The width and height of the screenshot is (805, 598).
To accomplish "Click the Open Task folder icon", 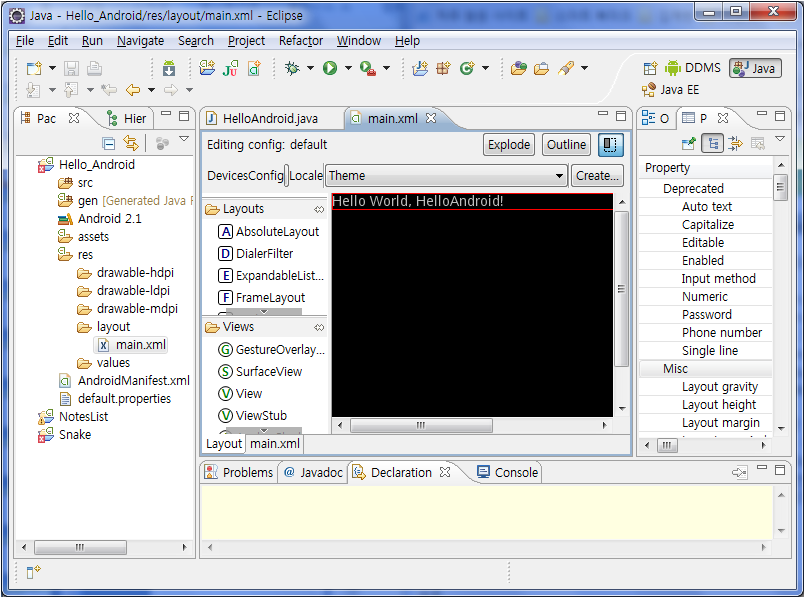I will point(542,68).
